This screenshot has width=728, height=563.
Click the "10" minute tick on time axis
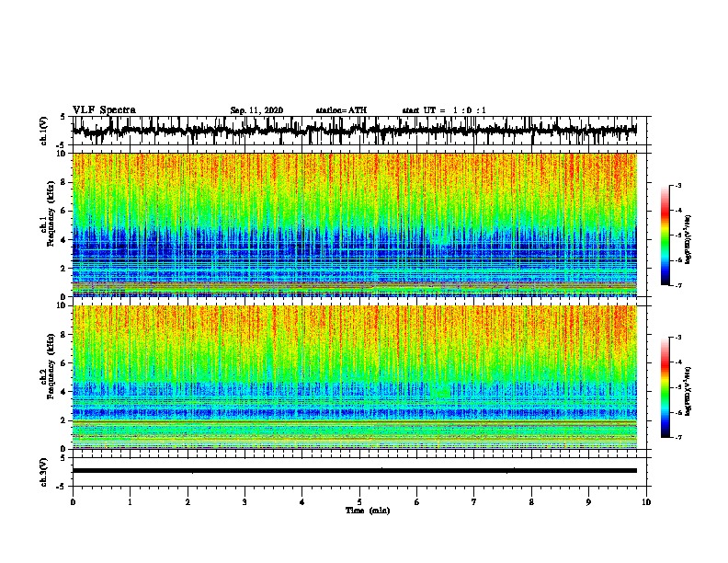[x=646, y=502]
